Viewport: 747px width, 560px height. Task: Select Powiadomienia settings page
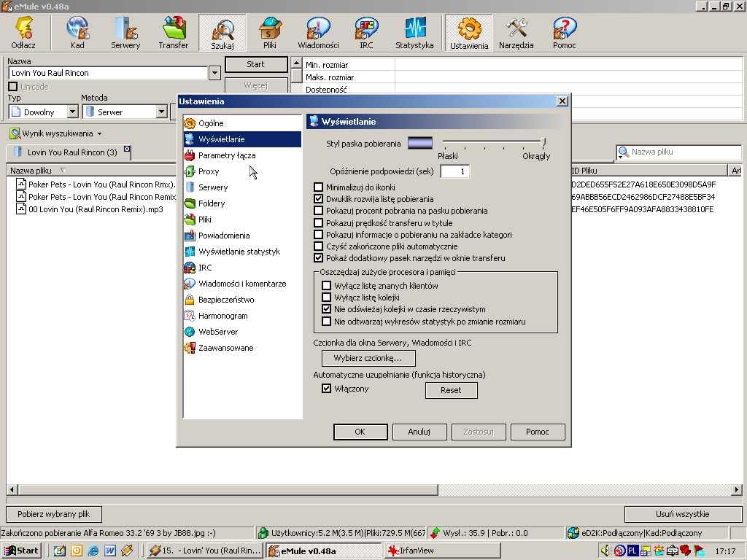point(242,236)
